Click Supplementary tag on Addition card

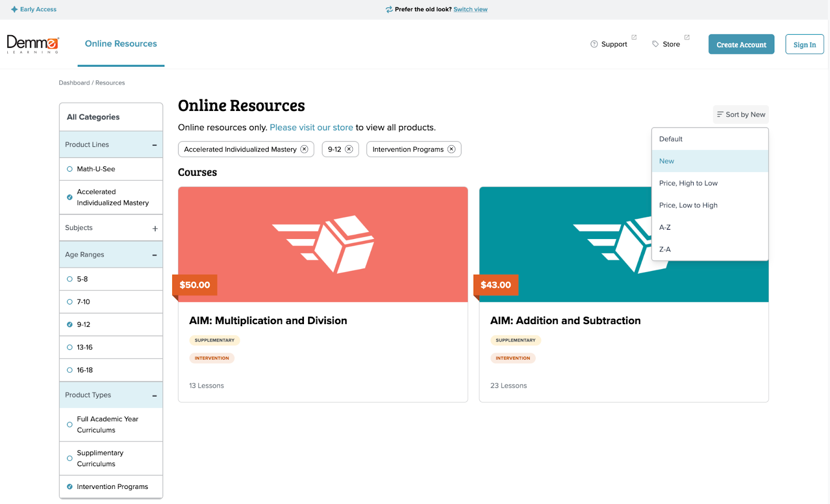pos(516,341)
